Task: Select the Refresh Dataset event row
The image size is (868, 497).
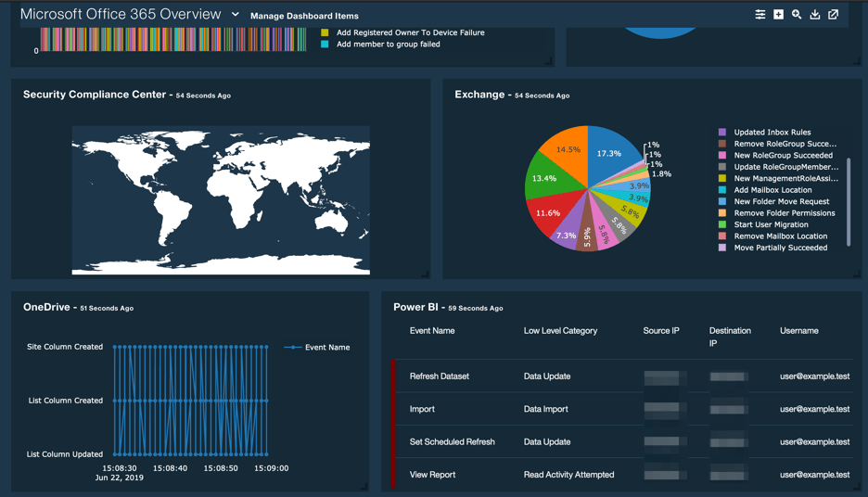Action: tap(621, 376)
